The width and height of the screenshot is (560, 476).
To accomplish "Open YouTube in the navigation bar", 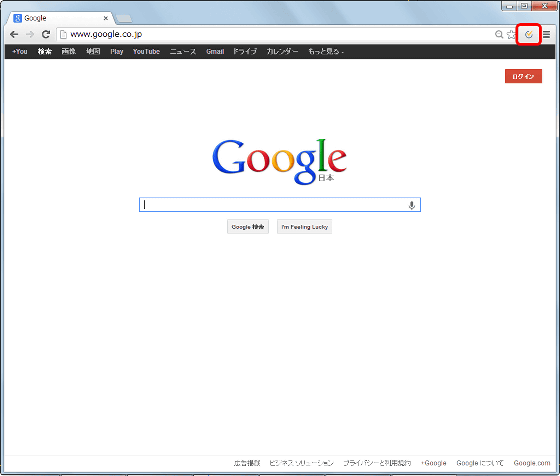I will [x=146, y=51].
